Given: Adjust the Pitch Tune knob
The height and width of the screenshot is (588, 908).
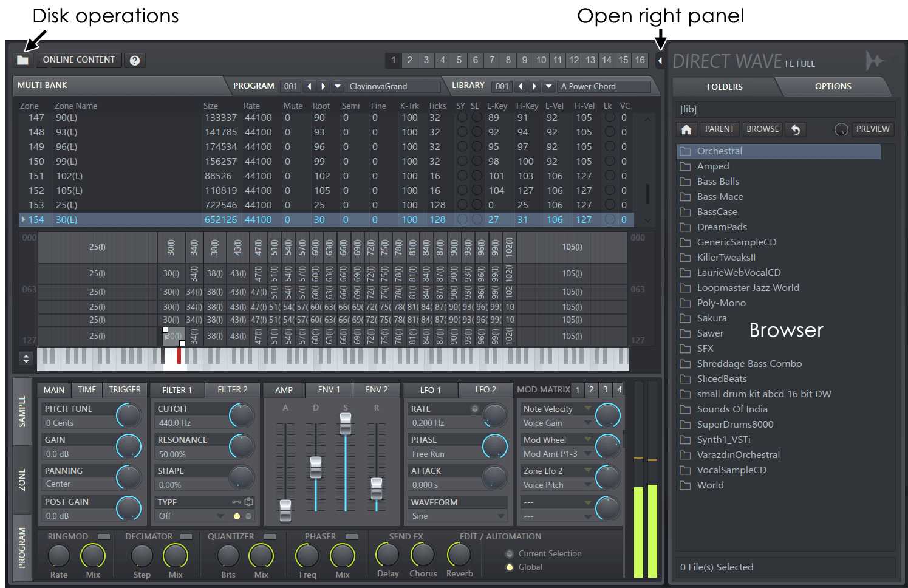Looking at the screenshot, I should [128, 415].
